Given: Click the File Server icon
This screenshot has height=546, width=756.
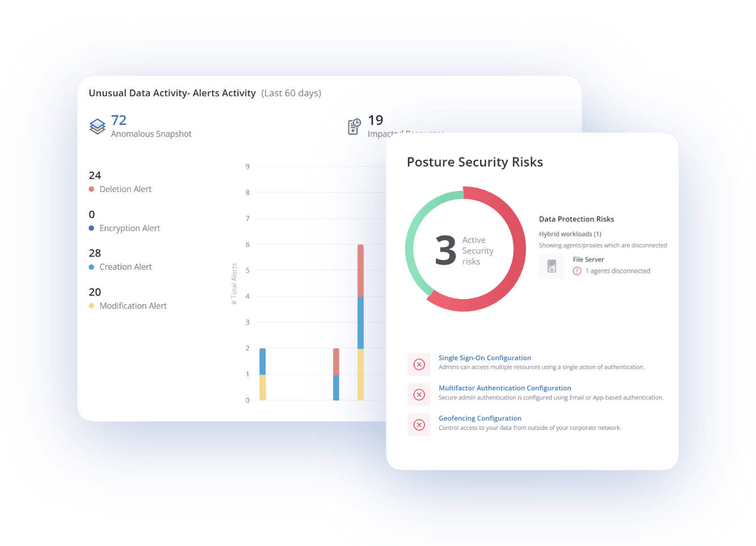Looking at the screenshot, I should [x=552, y=266].
